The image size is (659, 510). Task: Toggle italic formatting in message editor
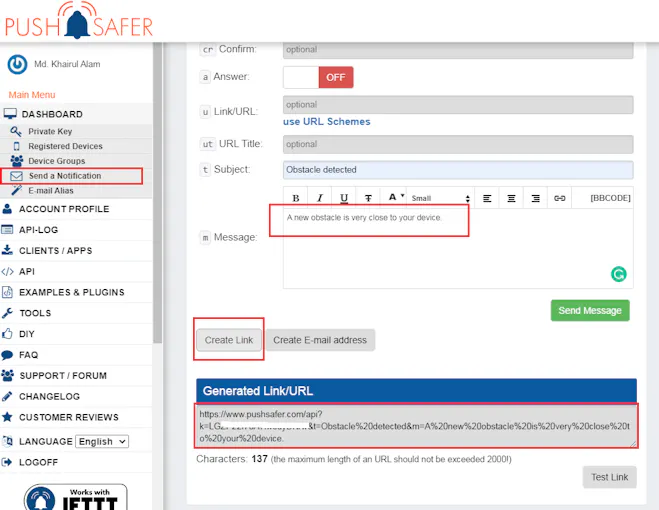click(320, 198)
